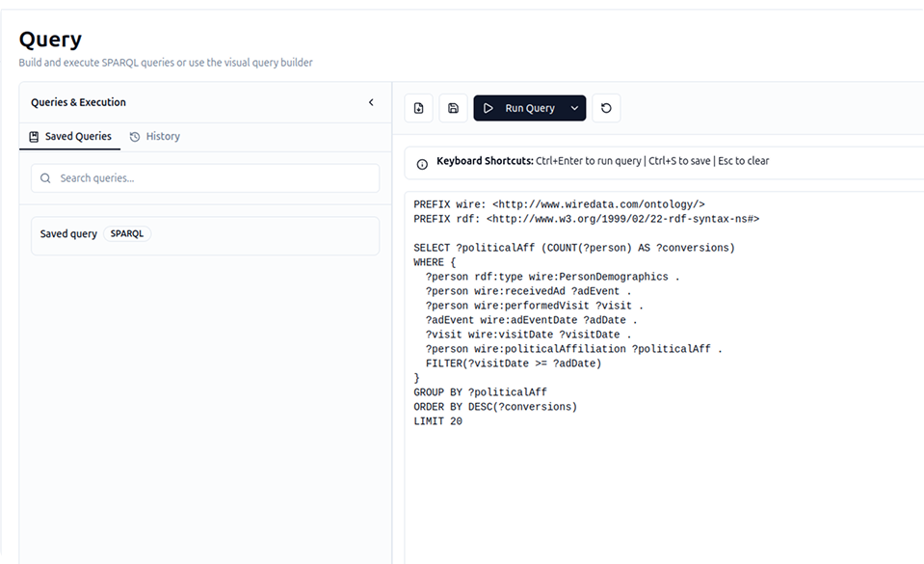This screenshot has height=564, width=924.
Task: Click the info icon beside Keyboard Shortcuts
Action: coord(422,163)
